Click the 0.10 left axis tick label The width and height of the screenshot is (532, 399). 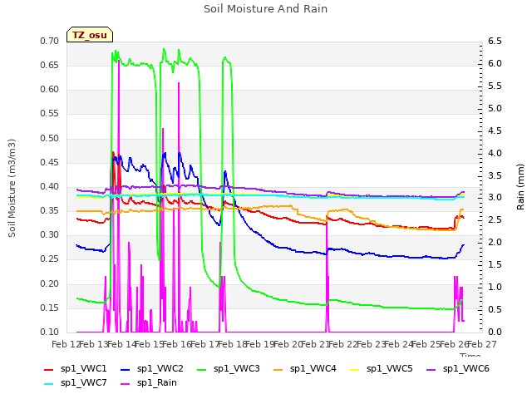pos(50,332)
